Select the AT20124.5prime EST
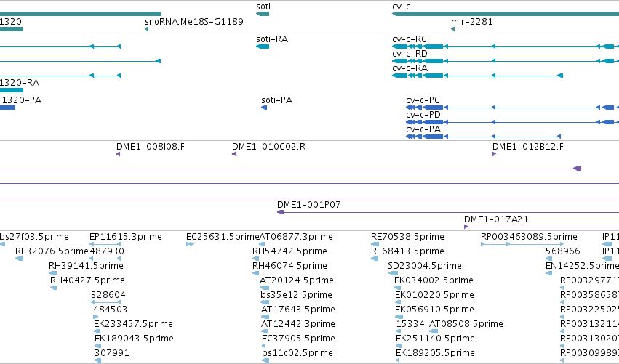 (297, 280)
